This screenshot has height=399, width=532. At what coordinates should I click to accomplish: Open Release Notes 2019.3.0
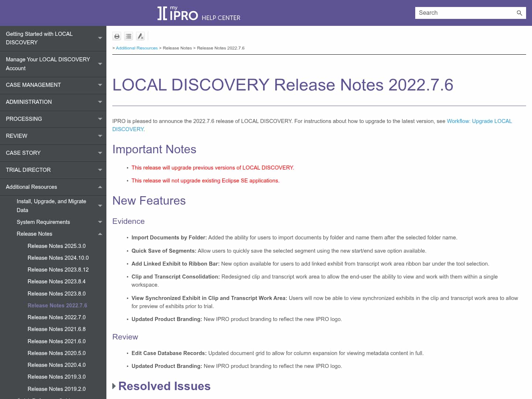pos(57,377)
